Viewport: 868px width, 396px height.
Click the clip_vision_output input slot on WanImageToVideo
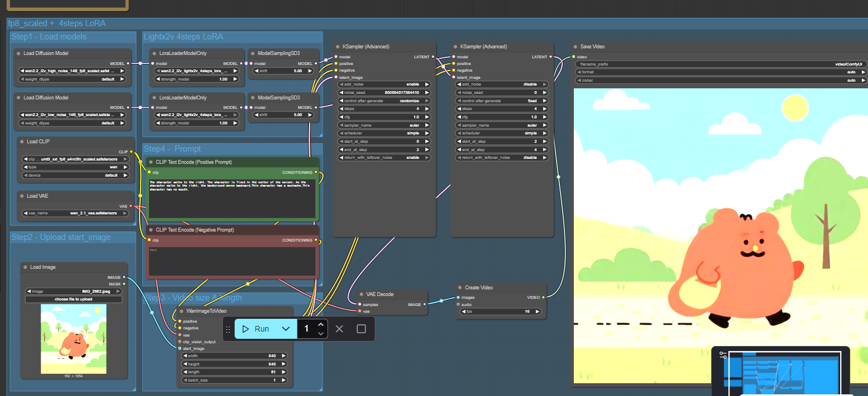pos(180,342)
